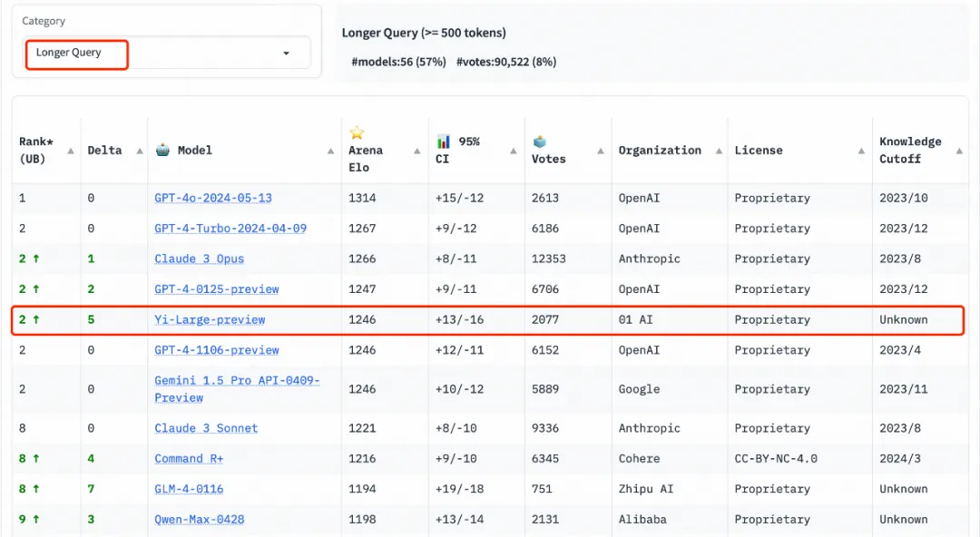The height and width of the screenshot is (537, 980).
Task: Click the Claude 3 Sonnet link
Action: (x=206, y=428)
